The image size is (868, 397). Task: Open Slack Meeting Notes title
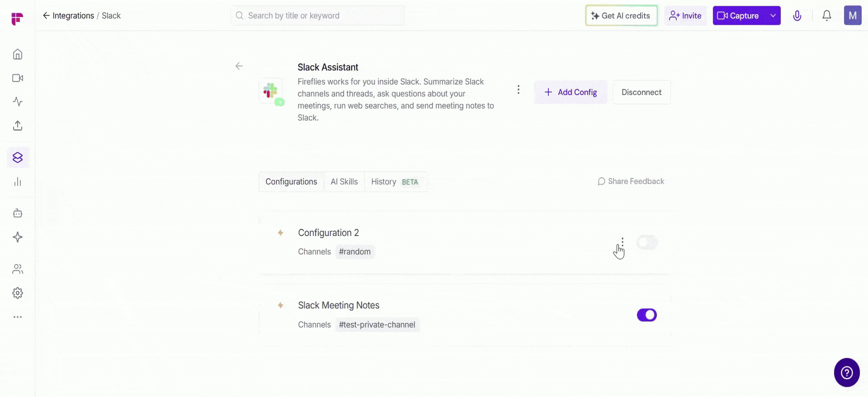click(x=339, y=305)
